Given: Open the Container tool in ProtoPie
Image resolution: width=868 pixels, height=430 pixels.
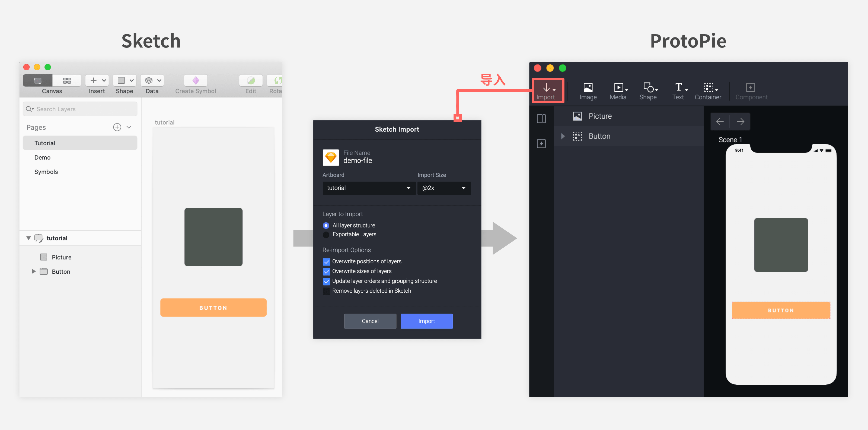Looking at the screenshot, I should [708, 91].
